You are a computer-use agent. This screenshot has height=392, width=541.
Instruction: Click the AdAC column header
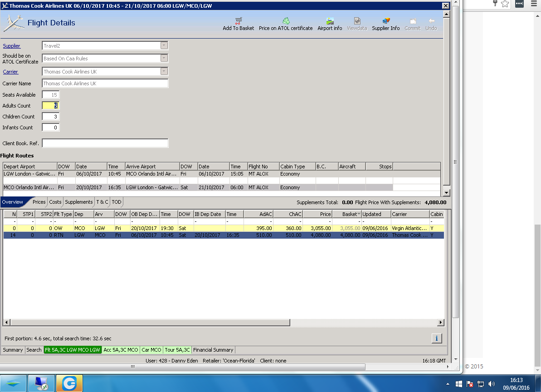pos(258,214)
